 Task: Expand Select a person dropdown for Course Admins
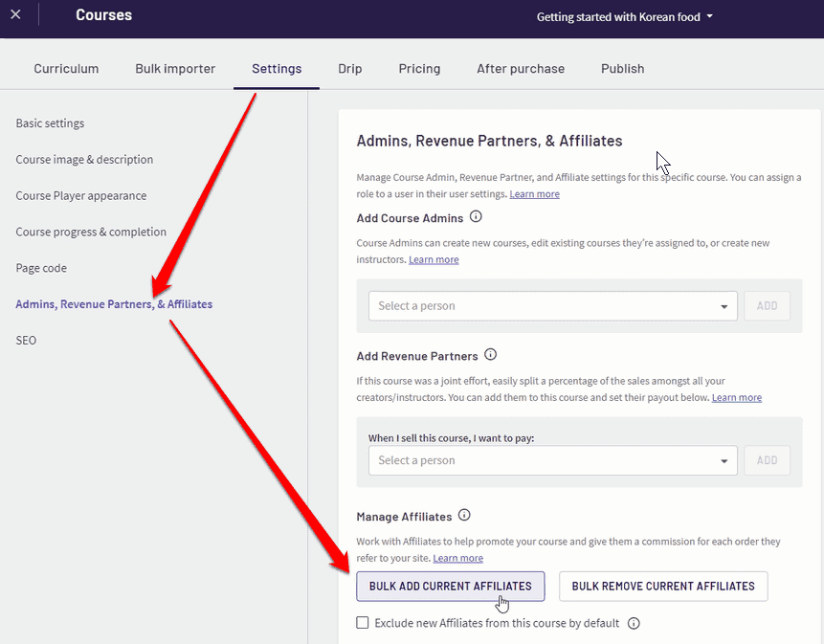[553, 305]
